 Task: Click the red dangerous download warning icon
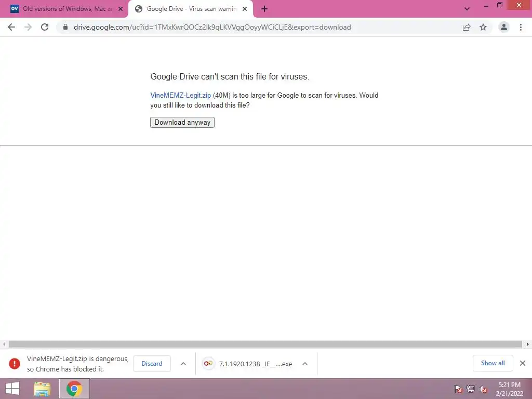click(15, 364)
